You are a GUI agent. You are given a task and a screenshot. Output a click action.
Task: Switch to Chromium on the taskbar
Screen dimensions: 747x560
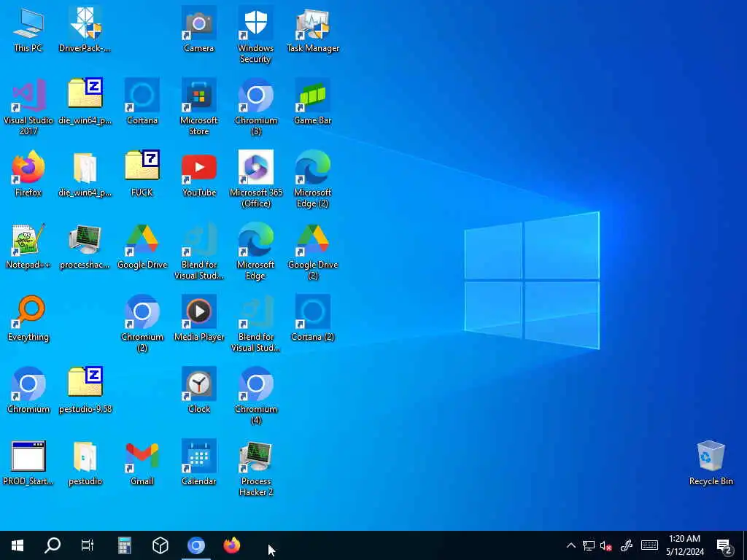[196, 545]
